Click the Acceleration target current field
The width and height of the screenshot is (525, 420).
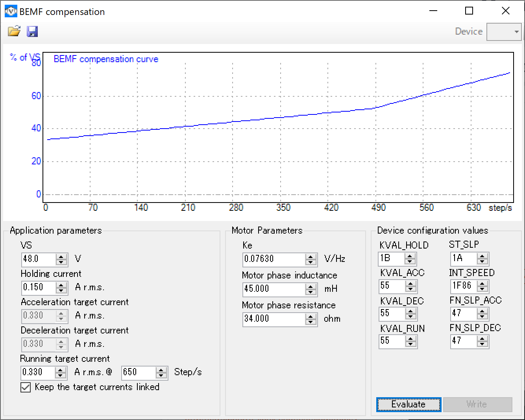click(39, 316)
